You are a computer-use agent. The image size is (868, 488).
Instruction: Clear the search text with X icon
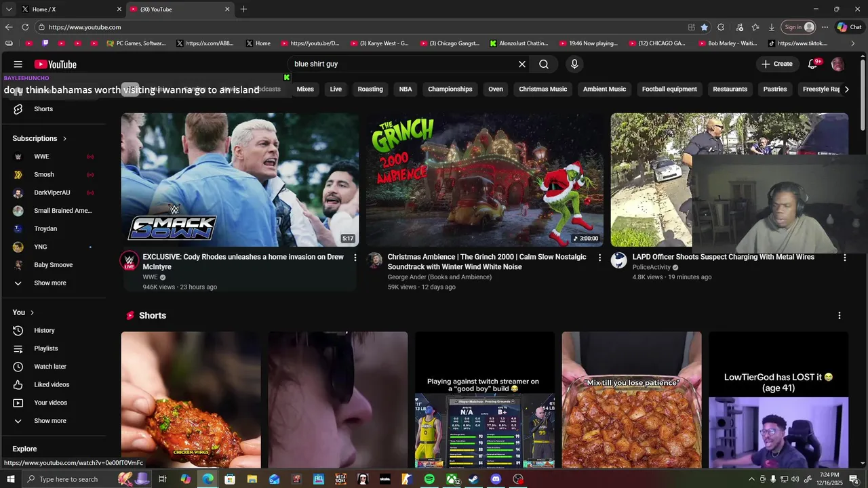(522, 64)
